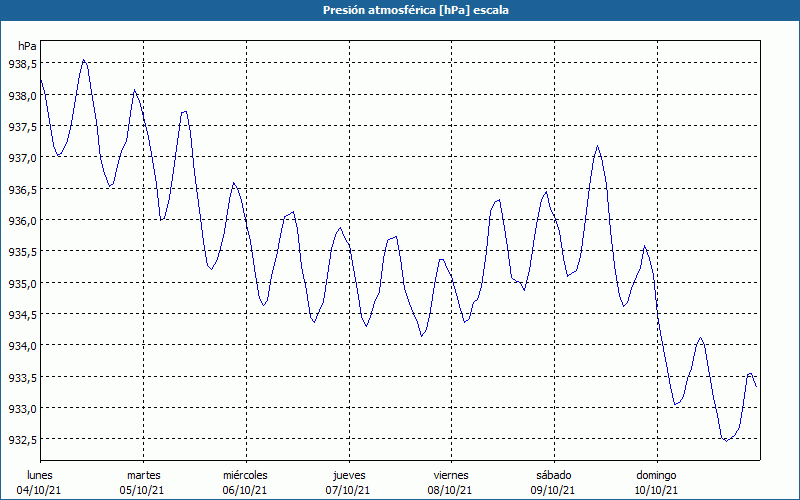Click the date label 04/10/21
Viewport: 800px width, 500px height.
[39, 490]
